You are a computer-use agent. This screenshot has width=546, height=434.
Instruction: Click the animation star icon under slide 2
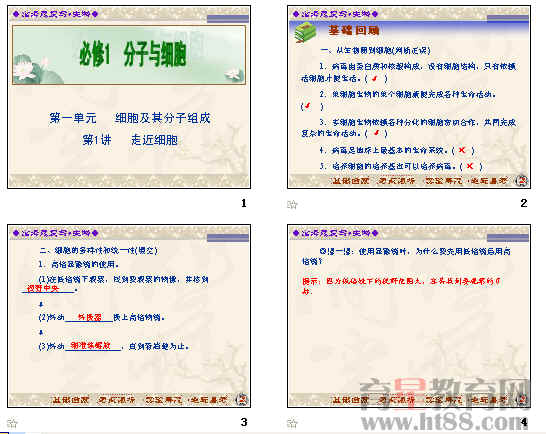[x=292, y=204]
